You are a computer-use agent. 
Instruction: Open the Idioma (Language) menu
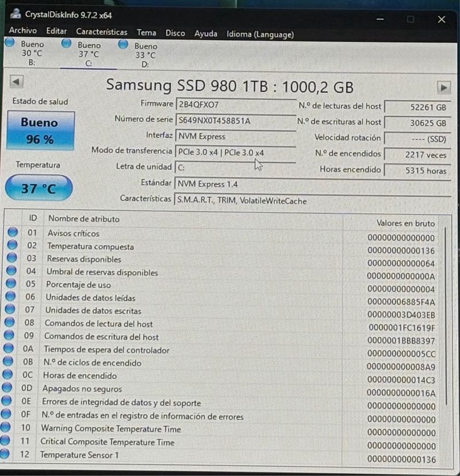coord(260,35)
